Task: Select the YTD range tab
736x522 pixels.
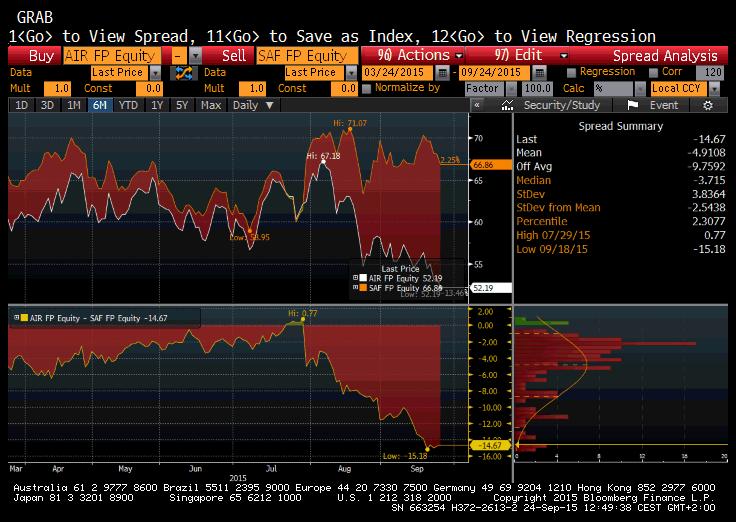Action: [128, 105]
